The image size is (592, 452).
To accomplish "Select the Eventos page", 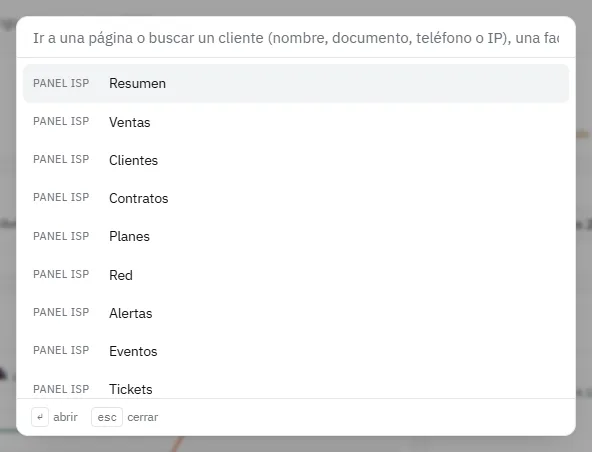I will pyautogui.click(x=296, y=351).
